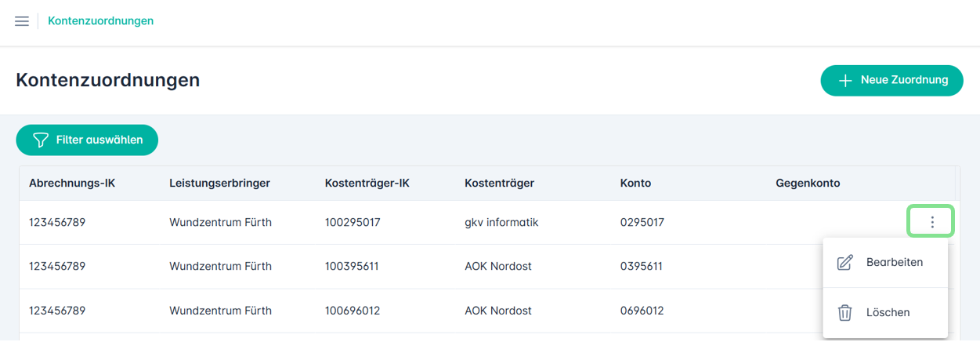Viewport: 980px width, 342px height.
Task: Select row with Kostenträger-IK 100395611
Action: point(352,266)
